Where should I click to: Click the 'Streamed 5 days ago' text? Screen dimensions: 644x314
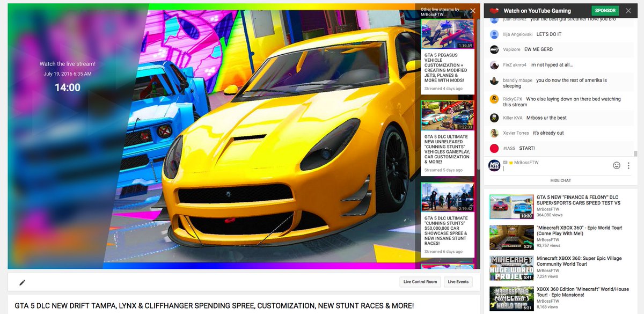click(x=443, y=170)
